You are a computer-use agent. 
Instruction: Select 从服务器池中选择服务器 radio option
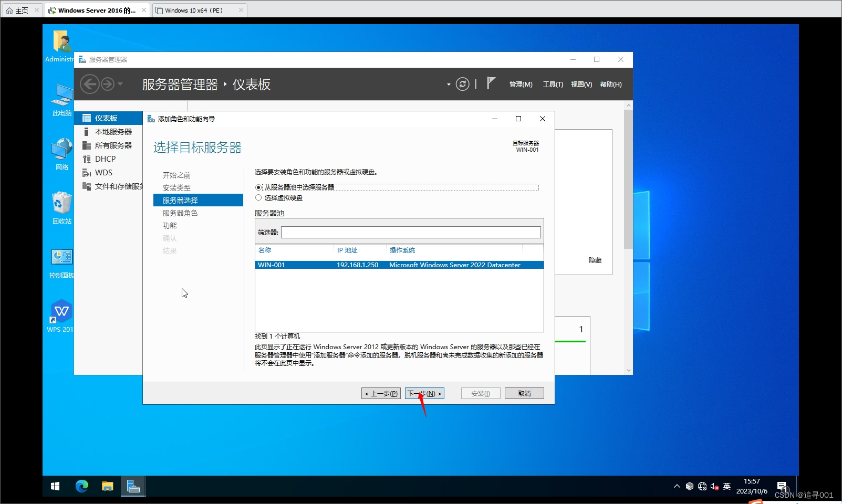click(258, 187)
